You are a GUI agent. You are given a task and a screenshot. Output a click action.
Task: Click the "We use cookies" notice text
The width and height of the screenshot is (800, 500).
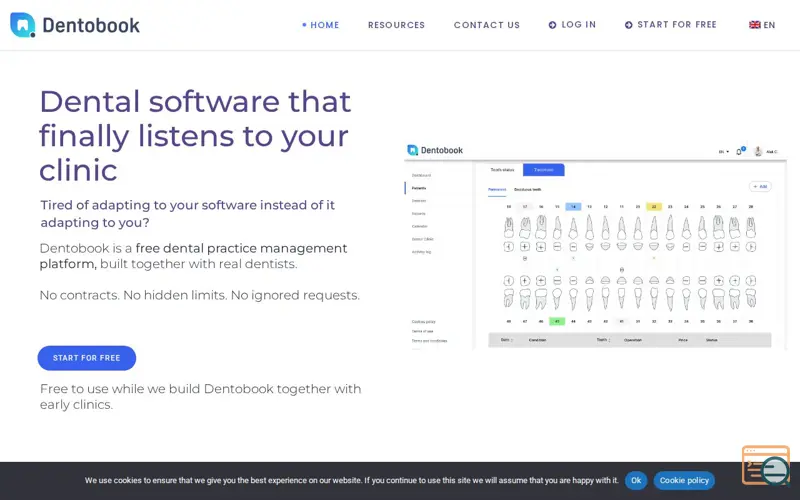coord(352,480)
